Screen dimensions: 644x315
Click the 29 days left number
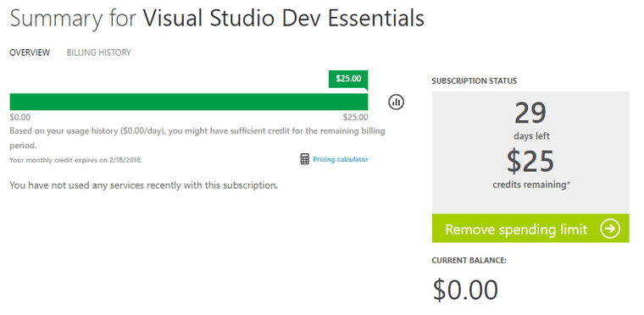tap(530, 113)
